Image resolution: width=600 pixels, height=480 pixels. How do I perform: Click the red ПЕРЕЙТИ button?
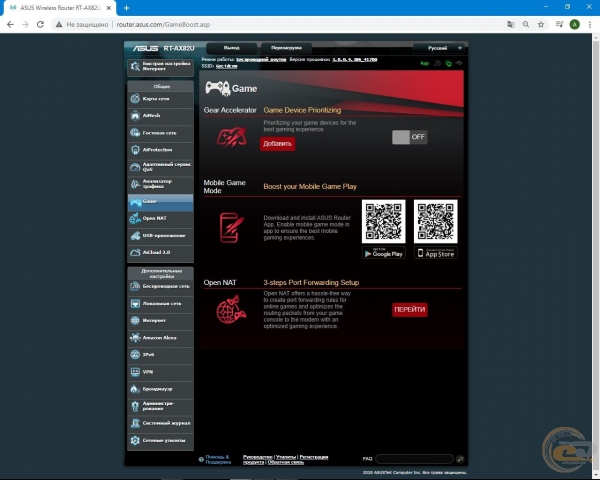pyautogui.click(x=409, y=310)
